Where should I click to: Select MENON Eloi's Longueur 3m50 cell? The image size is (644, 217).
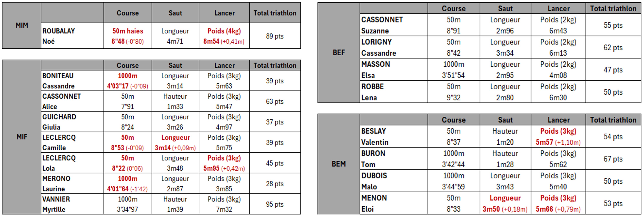click(505, 203)
